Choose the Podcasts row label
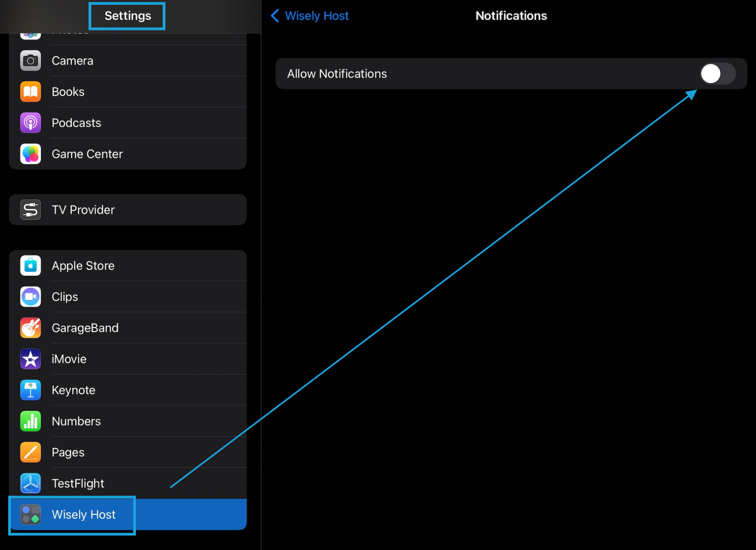Screen dimensions: 756x550 click(x=76, y=123)
